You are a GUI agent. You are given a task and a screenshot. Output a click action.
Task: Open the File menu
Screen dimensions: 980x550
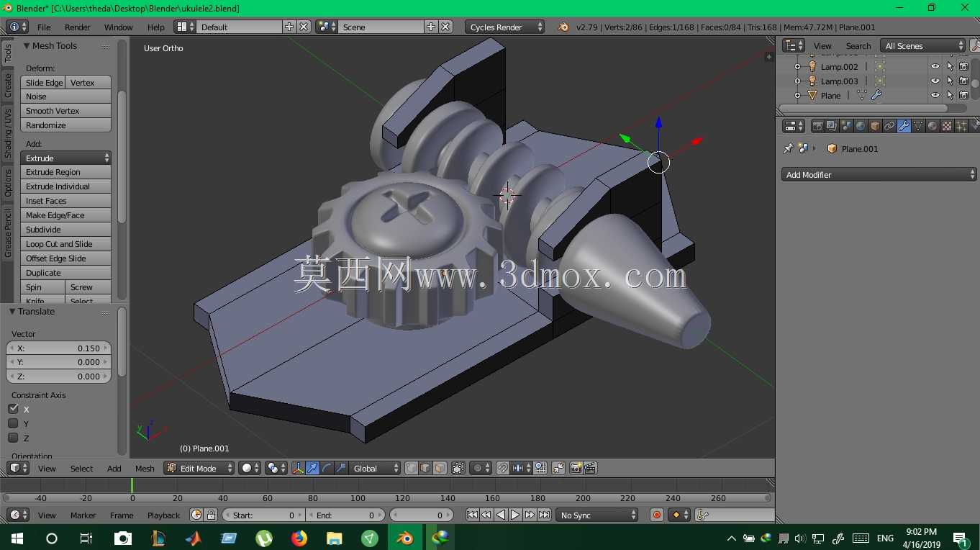pos(44,27)
